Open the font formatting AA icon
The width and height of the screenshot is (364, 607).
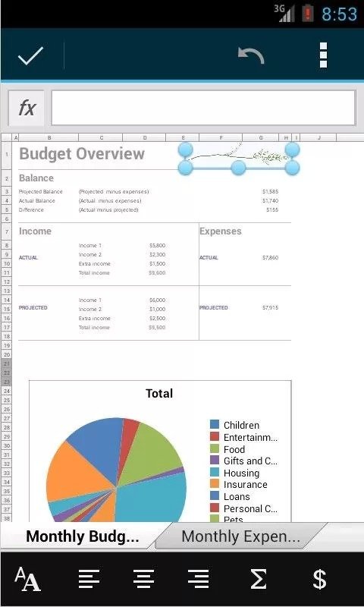[27, 579]
